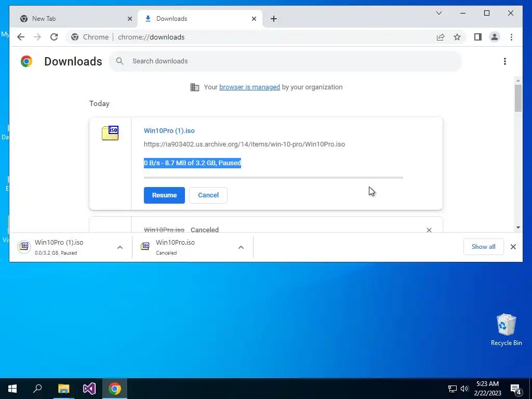Click the canceled Win10Pro.iso strikethrough name
The image size is (532, 399).
164,230
